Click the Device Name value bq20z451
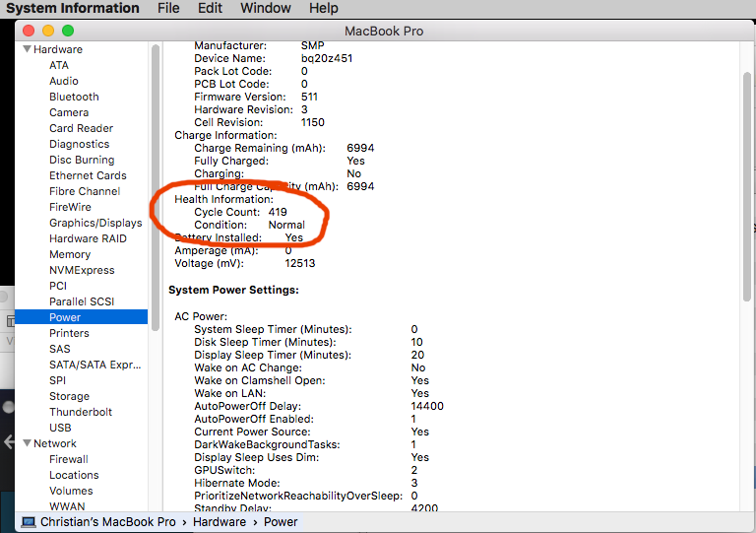 click(x=327, y=58)
